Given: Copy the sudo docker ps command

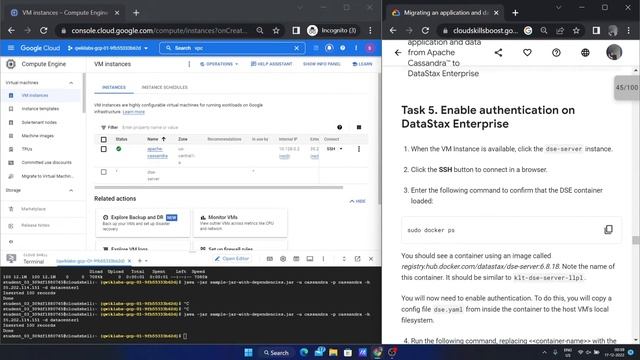Looking at the screenshot, I should click(x=608, y=230).
